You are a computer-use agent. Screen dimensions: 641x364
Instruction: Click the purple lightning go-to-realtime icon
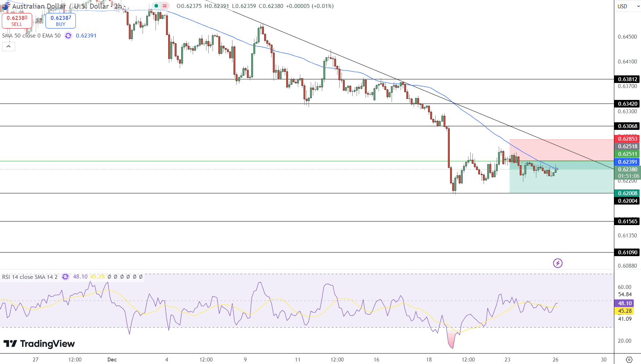coord(558,263)
